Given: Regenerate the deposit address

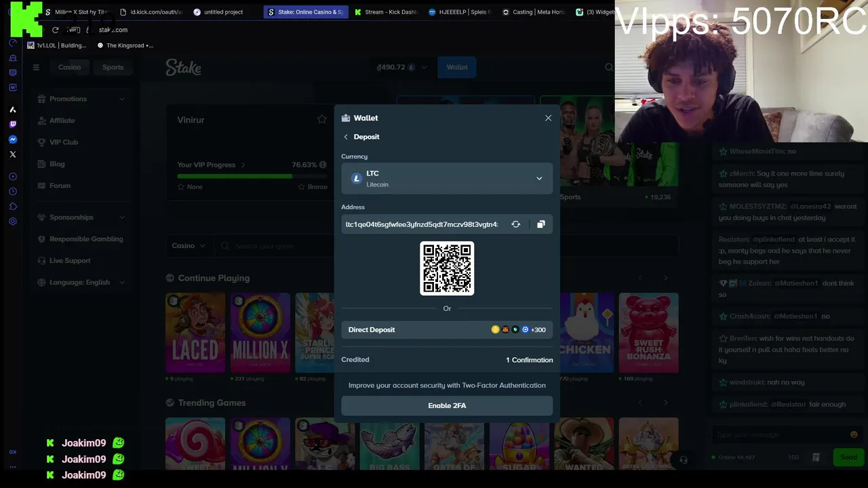Looking at the screenshot, I should coord(515,224).
